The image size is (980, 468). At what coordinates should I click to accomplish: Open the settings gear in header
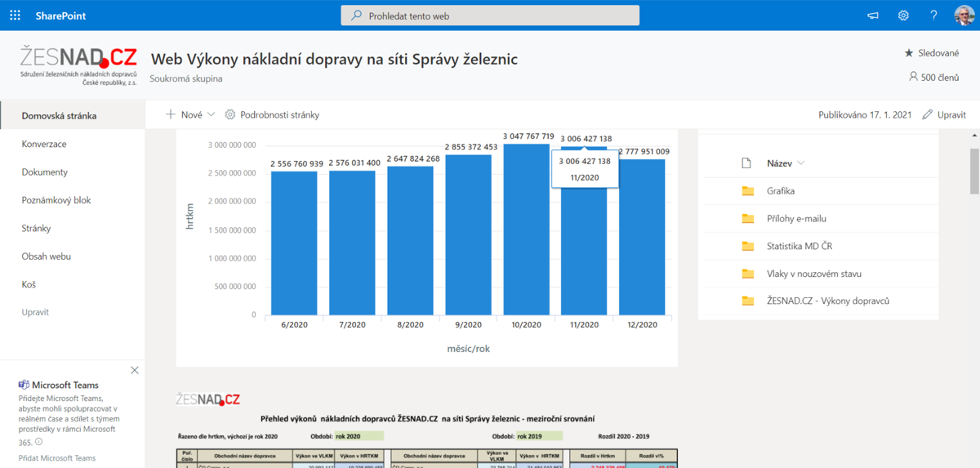(903, 16)
